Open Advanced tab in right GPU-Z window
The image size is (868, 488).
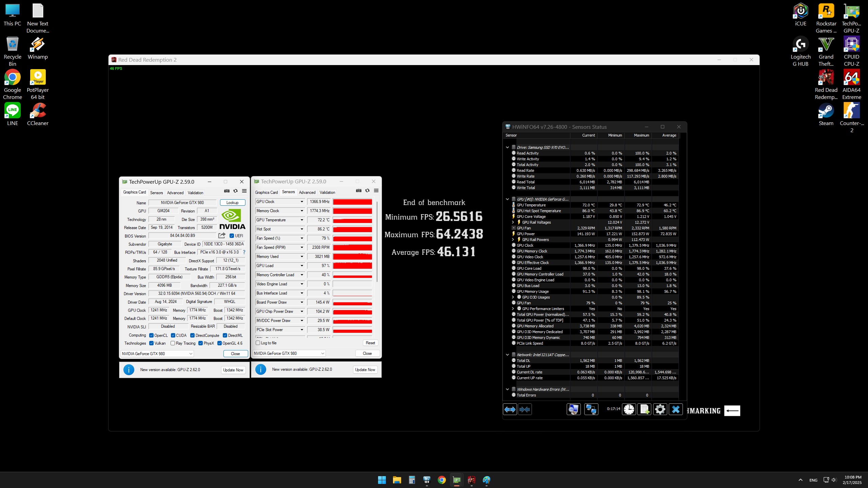(307, 192)
